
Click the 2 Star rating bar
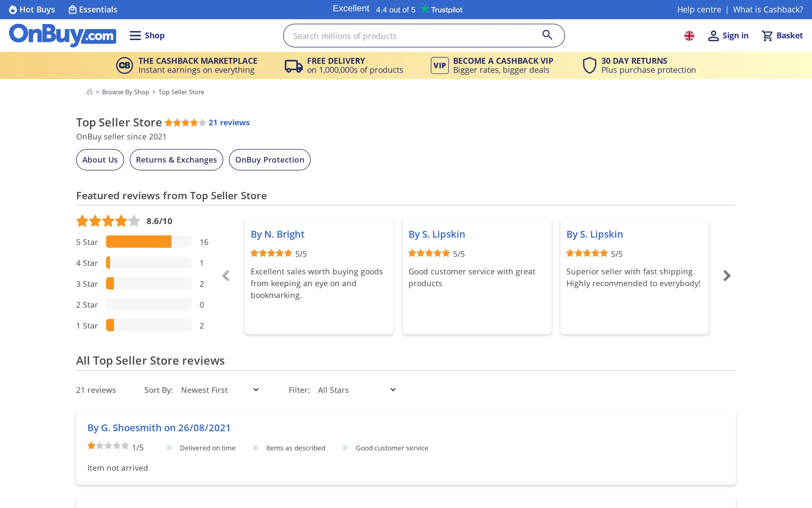pos(149,304)
